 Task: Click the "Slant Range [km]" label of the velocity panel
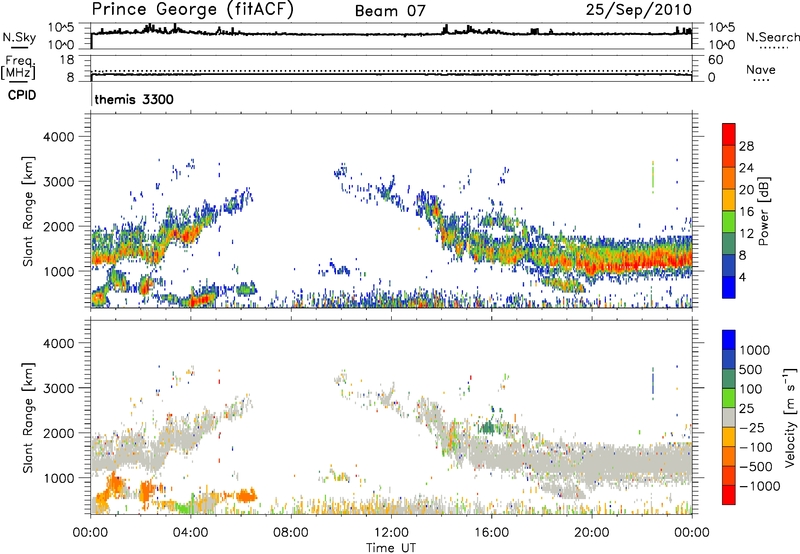28,418
